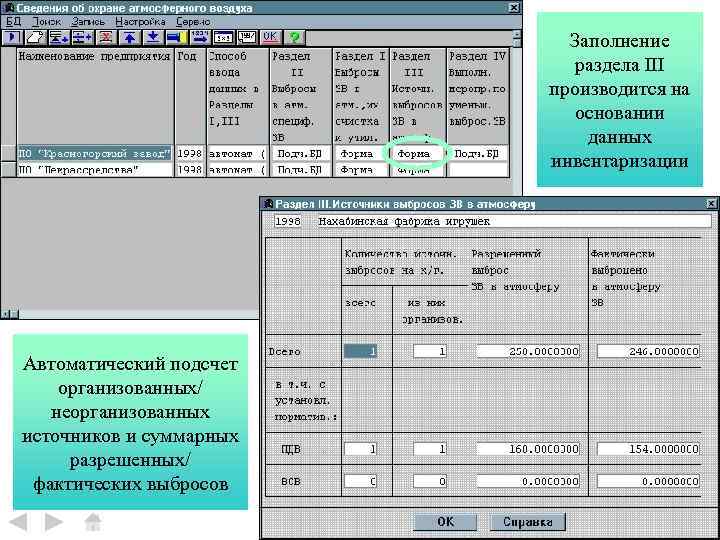Screen dimensions: 720x540
Task: Click Подч.БД in the Раздел IV column, first row
Action: coord(478,154)
